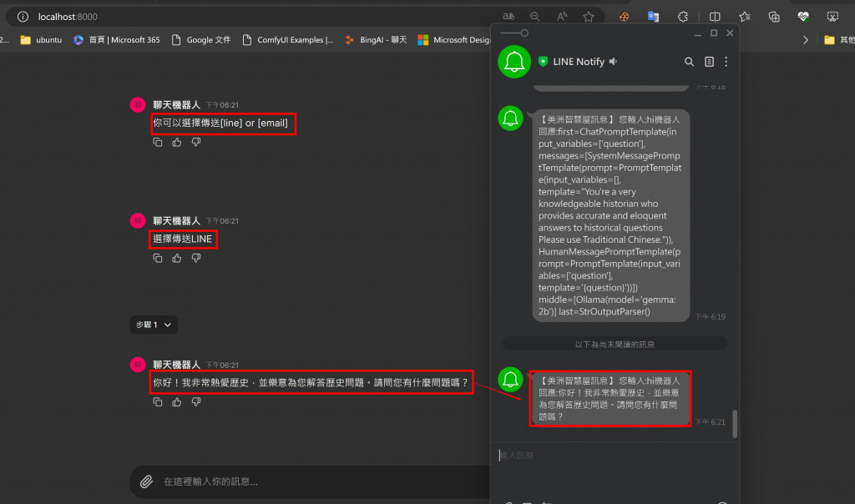The height and width of the screenshot is (504, 855).
Task: Open the favorites list icon in toolbar
Action: pos(744,17)
